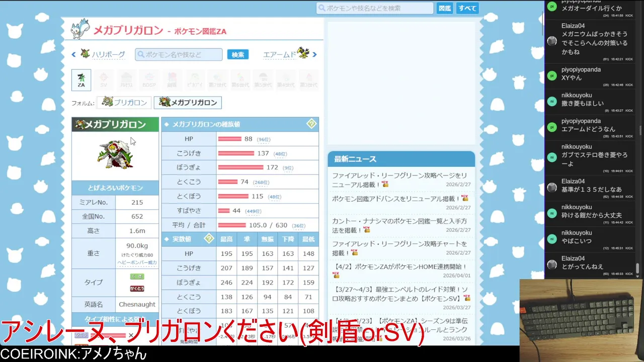Select the SV game version icon
The width and height of the screenshot is (644, 362).
coord(104,80)
